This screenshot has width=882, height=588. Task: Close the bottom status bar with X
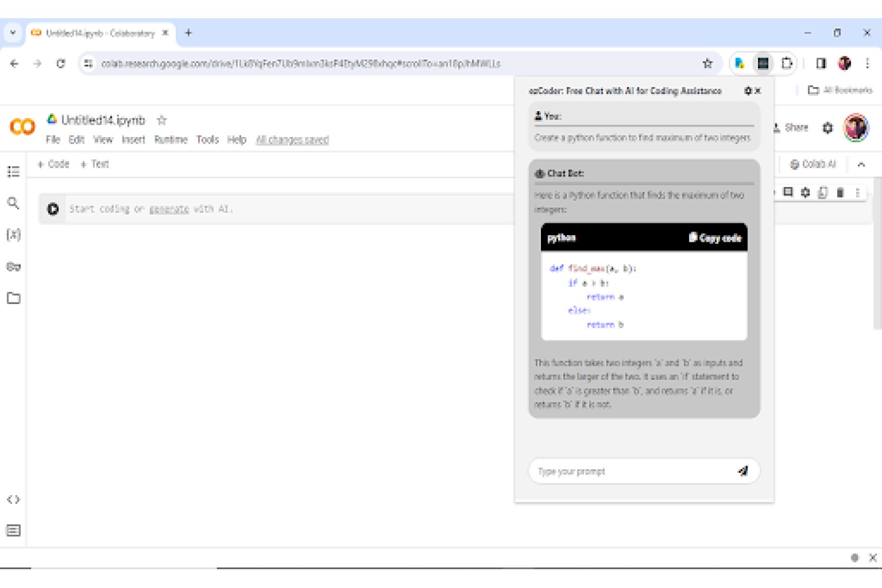(x=873, y=557)
